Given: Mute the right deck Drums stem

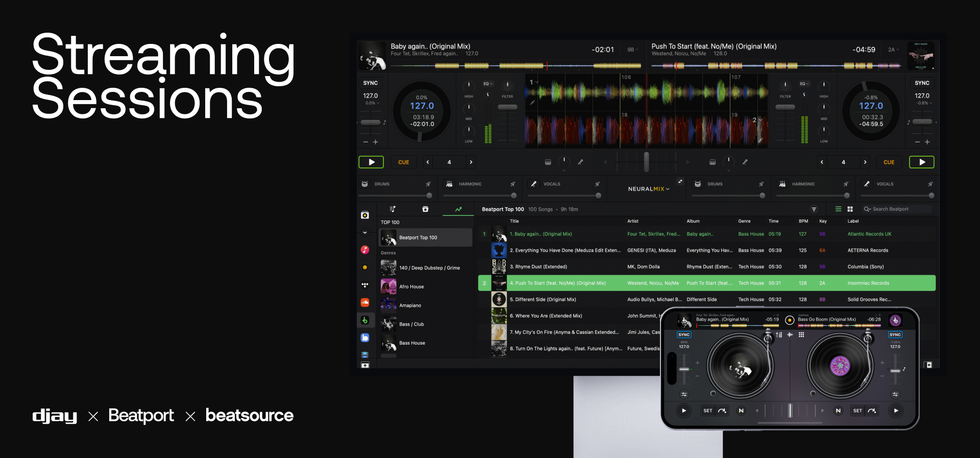Looking at the screenshot, I should click(761, 184).
